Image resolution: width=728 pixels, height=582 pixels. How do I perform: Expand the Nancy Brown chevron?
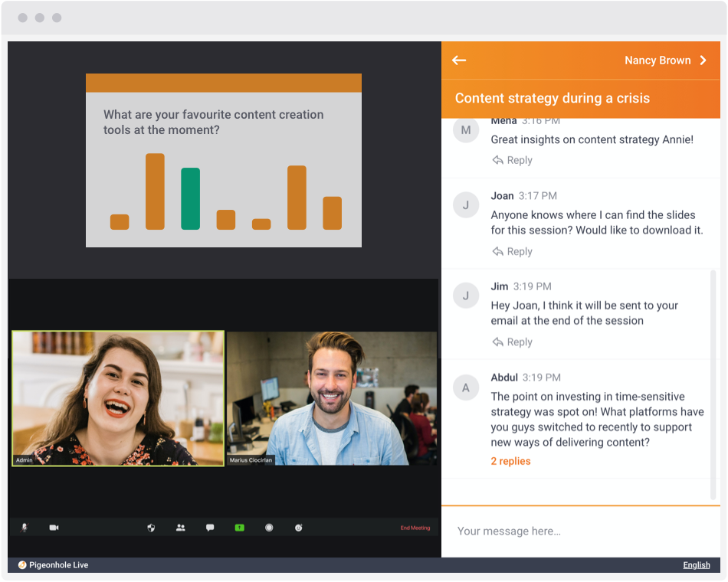(703, 60)
